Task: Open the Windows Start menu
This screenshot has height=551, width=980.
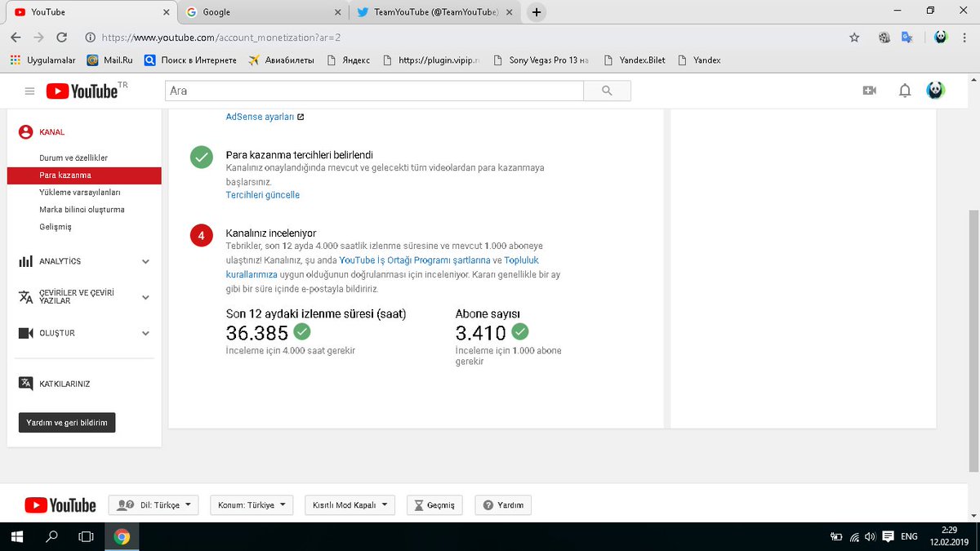Action: click(x=17, y=536)
